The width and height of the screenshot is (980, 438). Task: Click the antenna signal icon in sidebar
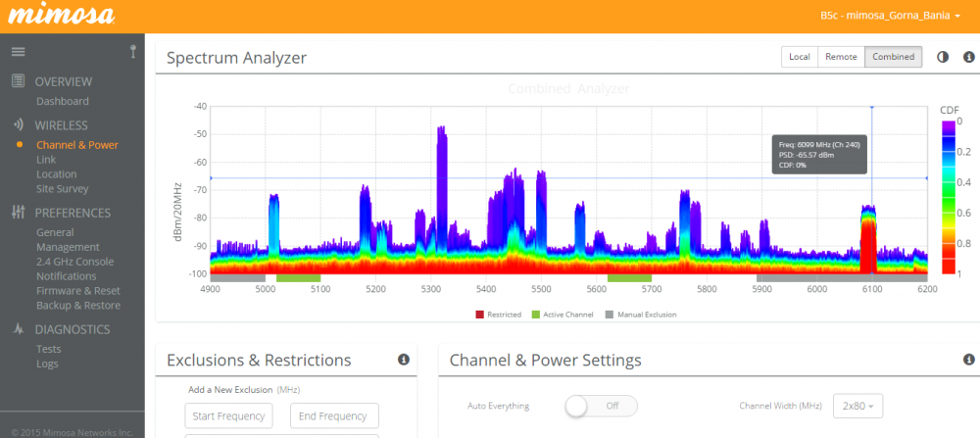pos(132,51)
